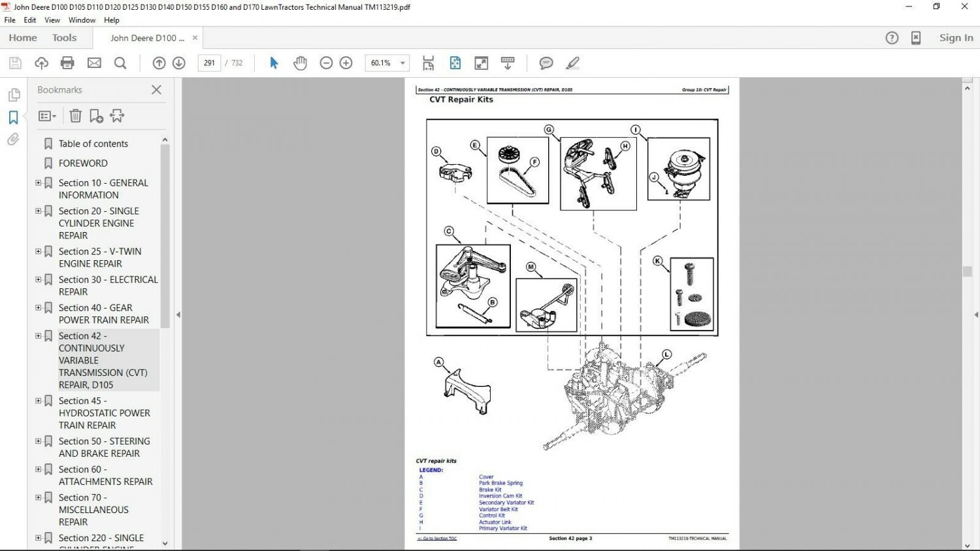Toggle the Selection arrow tool
980x551 pixels.
(274, 63)
